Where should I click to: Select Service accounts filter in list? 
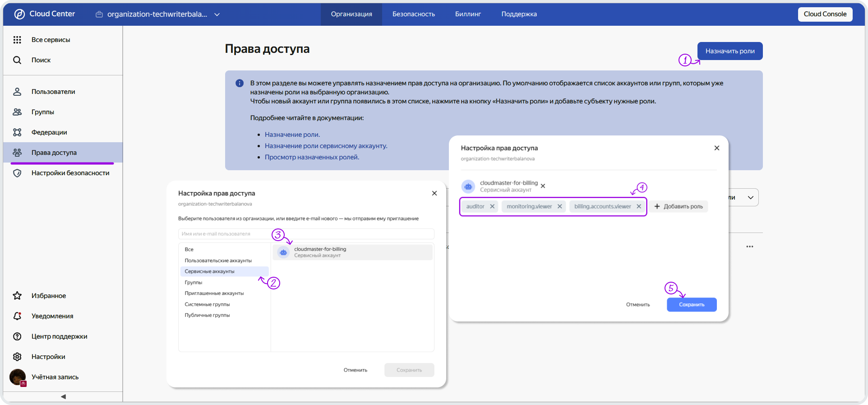[x=210, y=271]
